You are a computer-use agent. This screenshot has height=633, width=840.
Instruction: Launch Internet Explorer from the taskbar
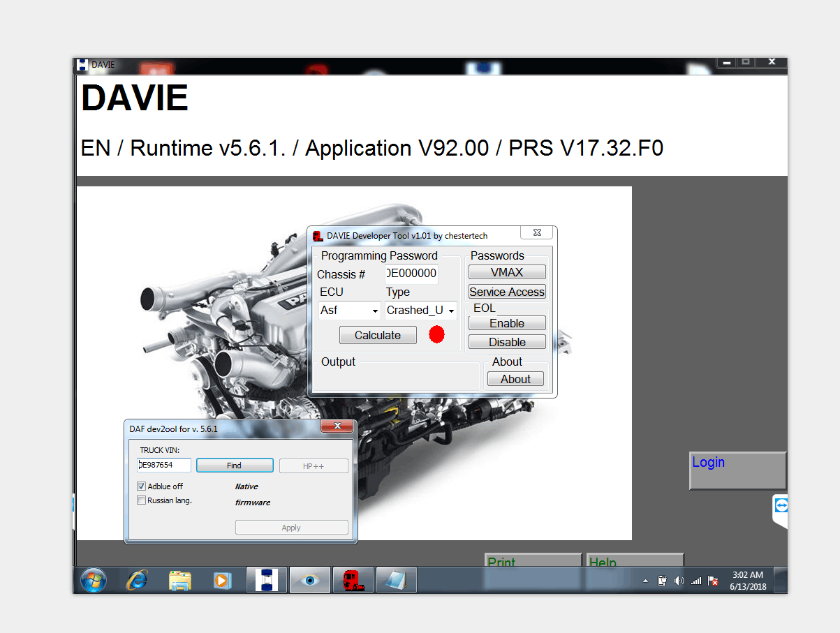137,580
